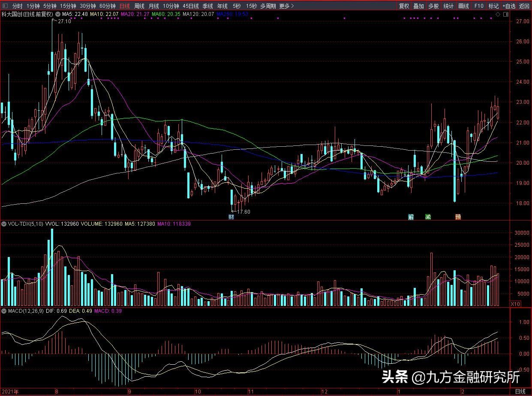This screenshot has height=396, width=532.
Task: Click the X10 volume scale indicator
Action: (x=516, y=303)
